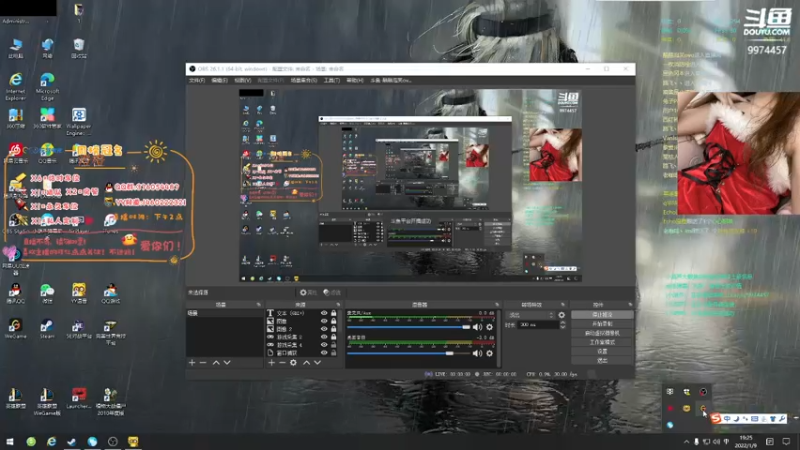Move the selected source down
This screenshot has height=450, width=800.
tap(317, 363)
